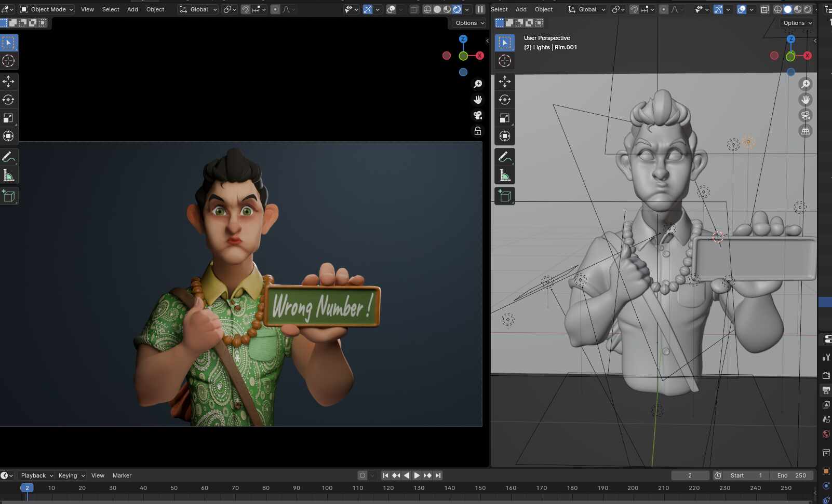Toggle camera view in left viewport
Screen dimensions: 832x504
(x=478, y=115)
